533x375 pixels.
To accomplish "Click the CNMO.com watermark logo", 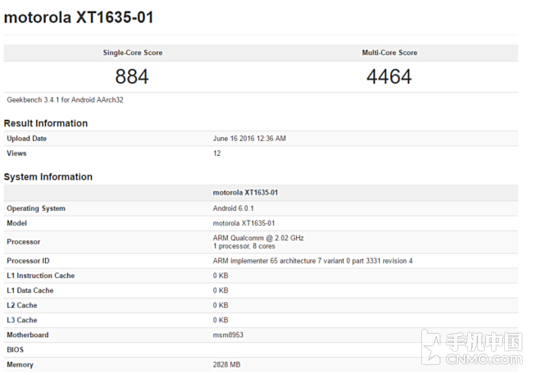I will (x=472, y=347).
